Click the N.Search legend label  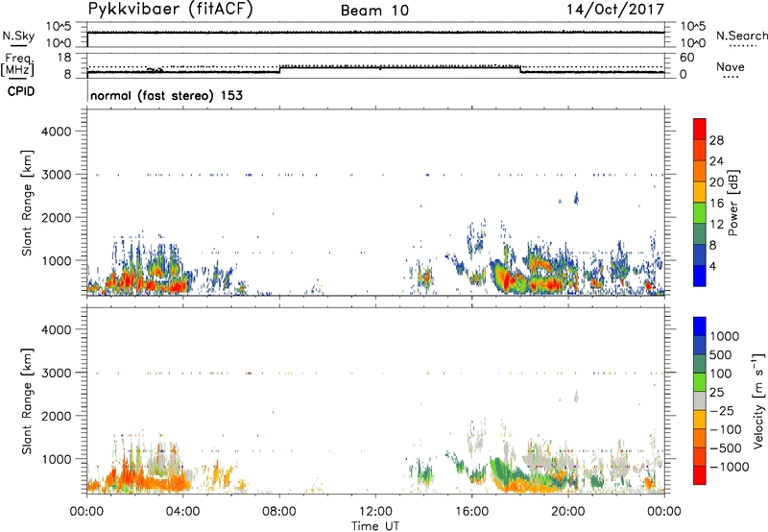click(x=742, y=36)
